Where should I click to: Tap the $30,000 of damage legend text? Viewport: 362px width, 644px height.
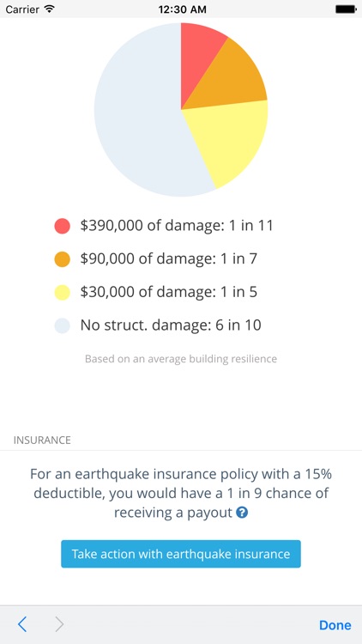coord(169,293)
